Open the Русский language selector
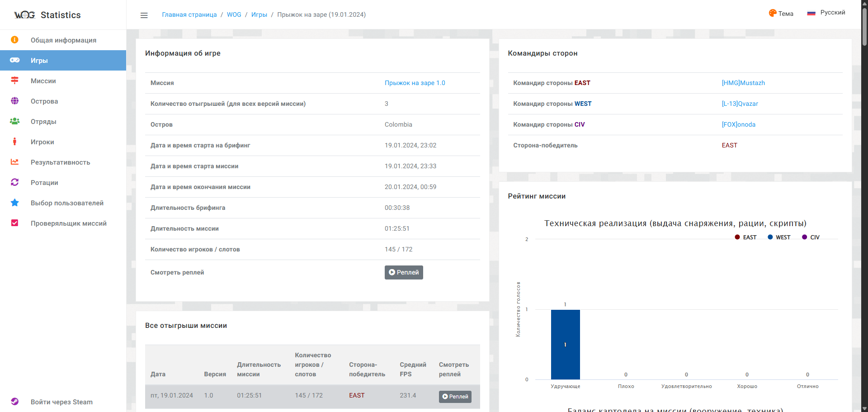The width and height of the screenshot is (868, 412). [826, 13]
